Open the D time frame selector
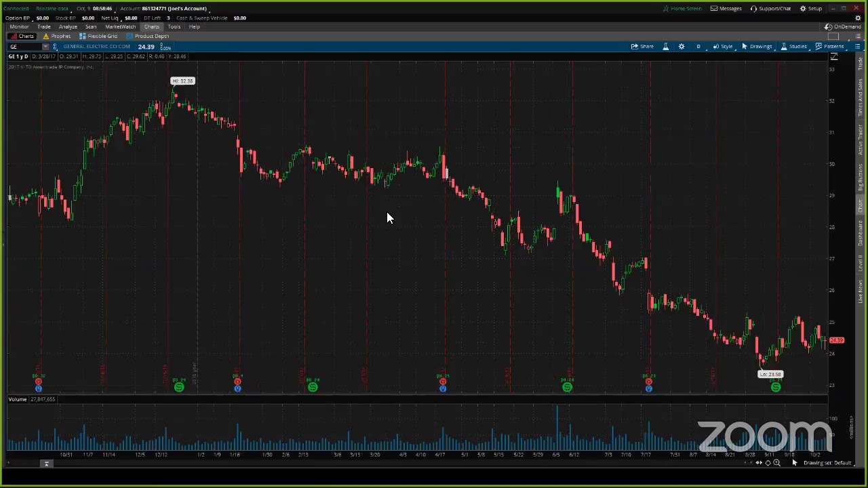The height and width of the screenshot is (488, 868). tap(698, 46)
